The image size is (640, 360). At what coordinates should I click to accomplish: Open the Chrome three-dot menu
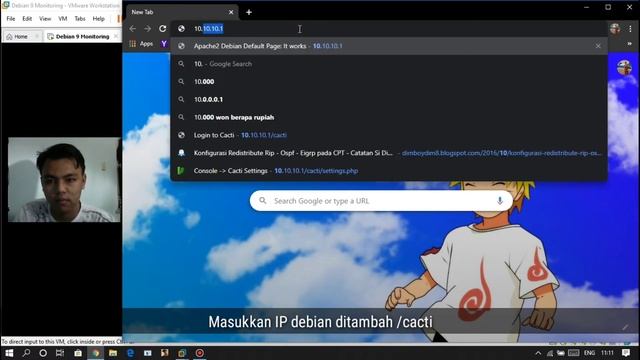630,29
